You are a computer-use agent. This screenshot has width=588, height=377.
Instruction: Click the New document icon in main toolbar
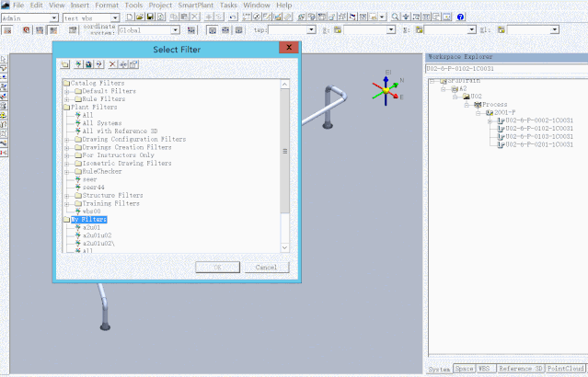click(130, 17)
